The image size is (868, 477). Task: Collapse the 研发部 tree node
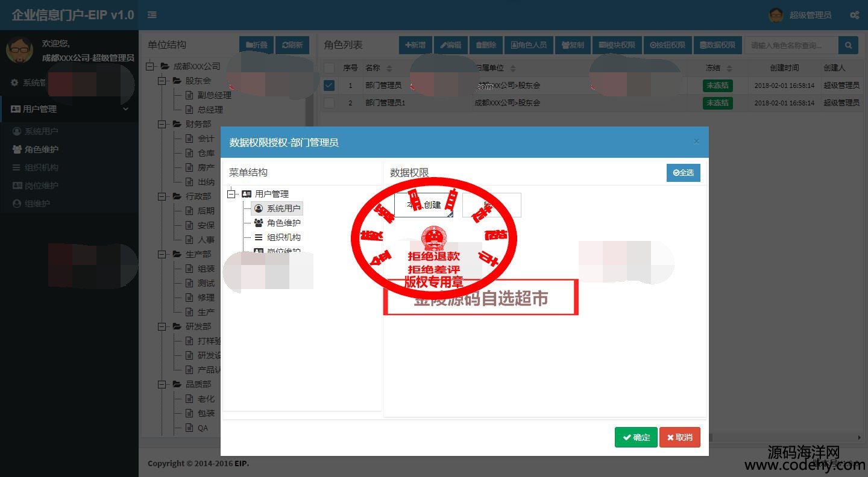click(162, 326)
